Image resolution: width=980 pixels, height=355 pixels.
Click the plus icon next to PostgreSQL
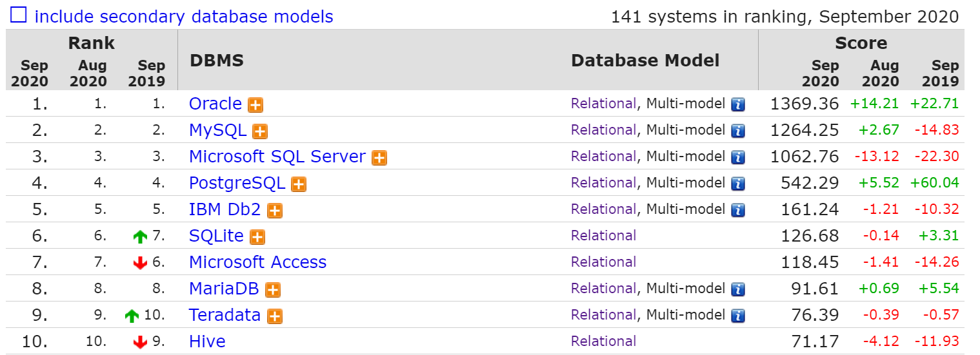[x=298, y=184]
